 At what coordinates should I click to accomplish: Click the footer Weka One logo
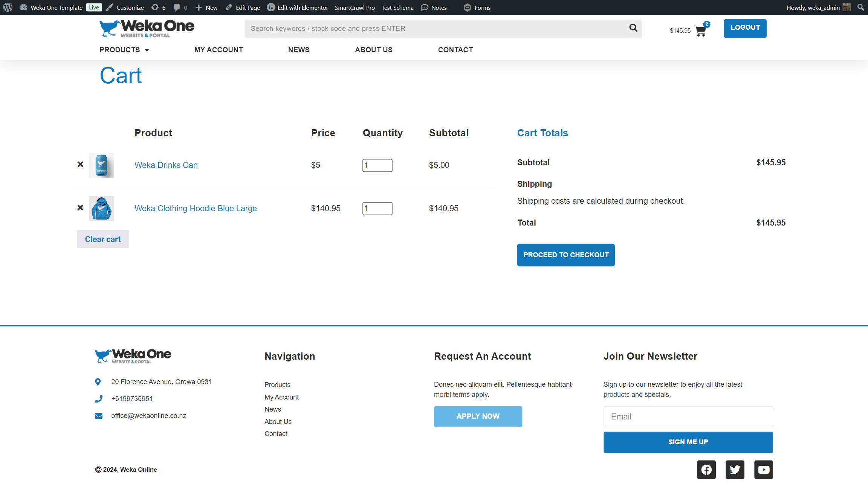[133, 356]
